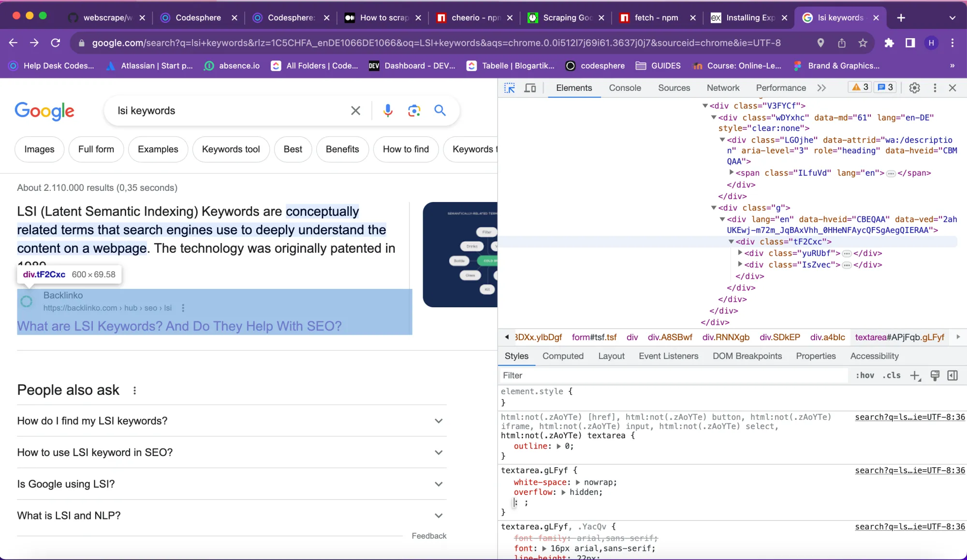Screen dimensions: 967x560
Task: Toggle the .cls element classes panel
Action: point(892,375)
